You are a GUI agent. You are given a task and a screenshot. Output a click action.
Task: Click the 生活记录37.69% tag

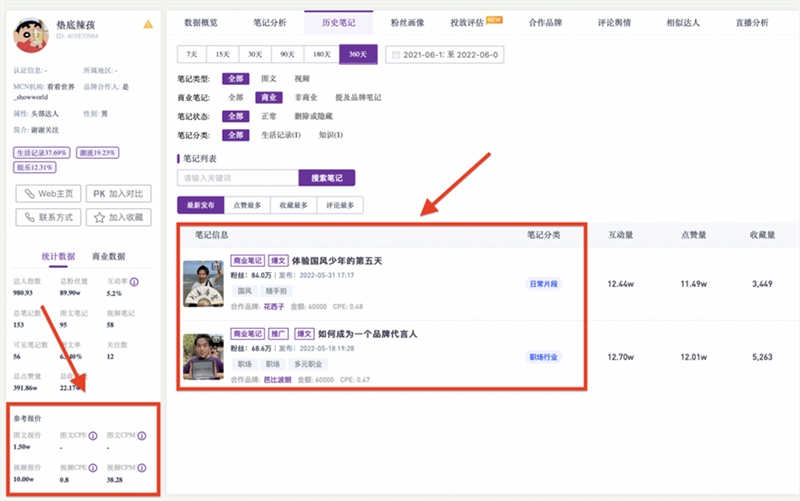point(41,153)
